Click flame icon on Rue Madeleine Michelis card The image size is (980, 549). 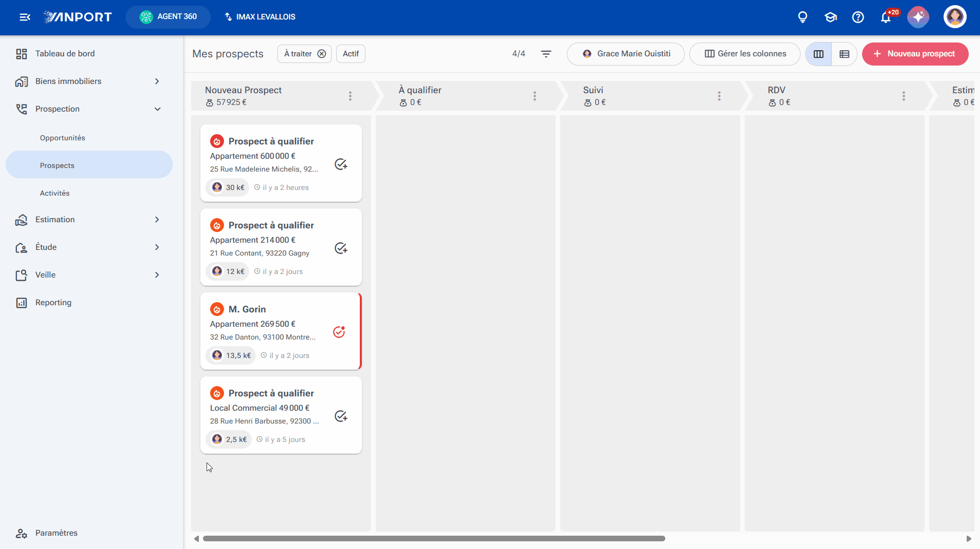click(217, 141)
